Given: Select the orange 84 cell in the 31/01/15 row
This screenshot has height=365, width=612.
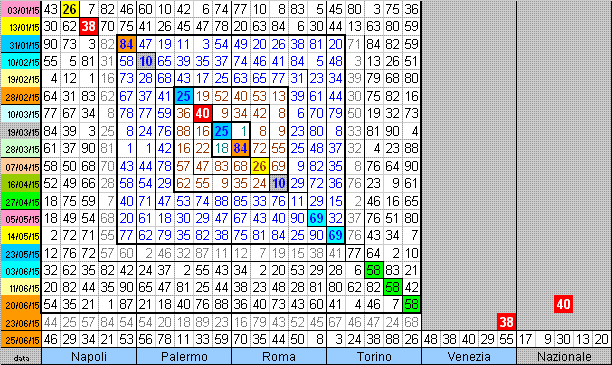Looking at the screenshot, I should [x=126, y=44].
